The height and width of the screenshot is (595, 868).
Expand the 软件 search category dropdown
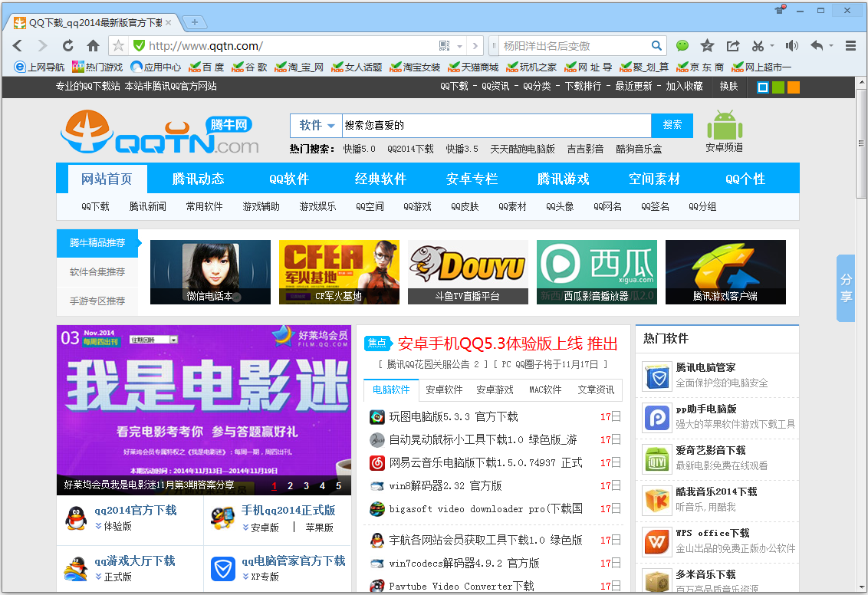point(317,125)
